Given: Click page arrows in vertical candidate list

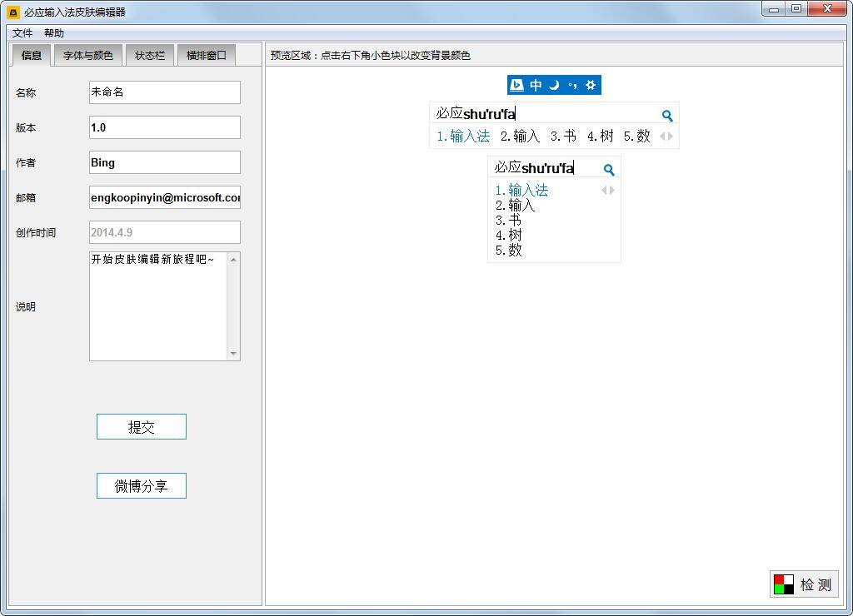Looking at the screenshot, I should coord(609,191).
